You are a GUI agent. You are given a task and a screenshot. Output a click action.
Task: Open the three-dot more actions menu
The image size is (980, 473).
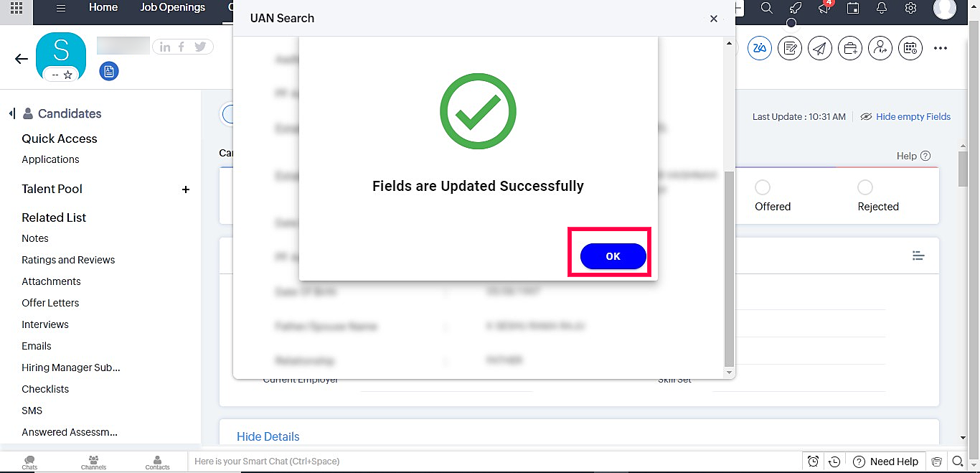pos(941,48)
